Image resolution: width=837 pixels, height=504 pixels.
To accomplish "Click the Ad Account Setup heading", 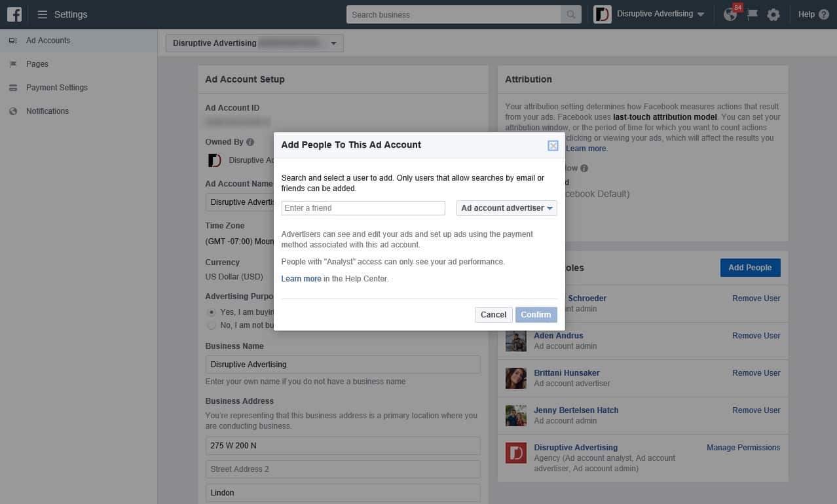I will (x=245, y=79).
